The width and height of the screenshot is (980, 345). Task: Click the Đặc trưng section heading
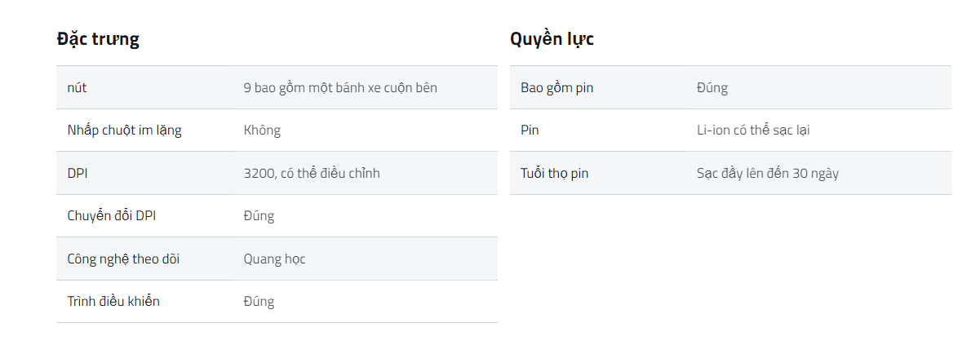coord(98,39)
